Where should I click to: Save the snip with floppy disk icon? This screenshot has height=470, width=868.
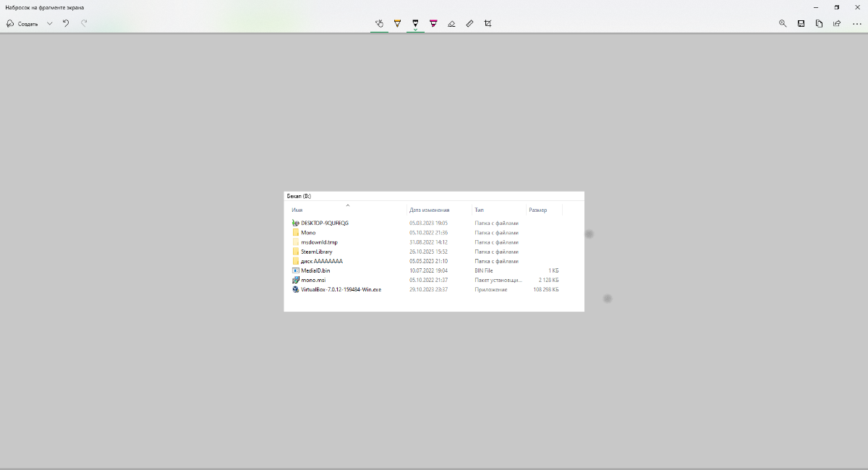[801, 23]
